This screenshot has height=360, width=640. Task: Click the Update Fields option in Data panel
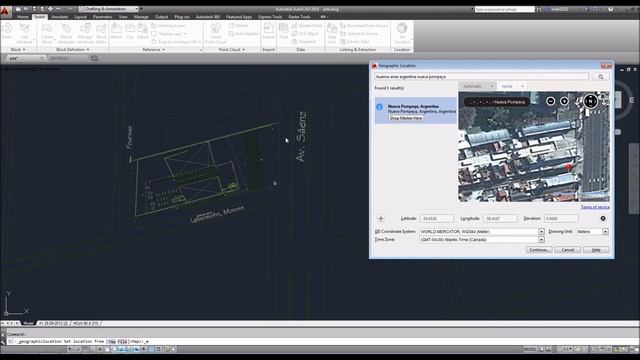(307, 26)
